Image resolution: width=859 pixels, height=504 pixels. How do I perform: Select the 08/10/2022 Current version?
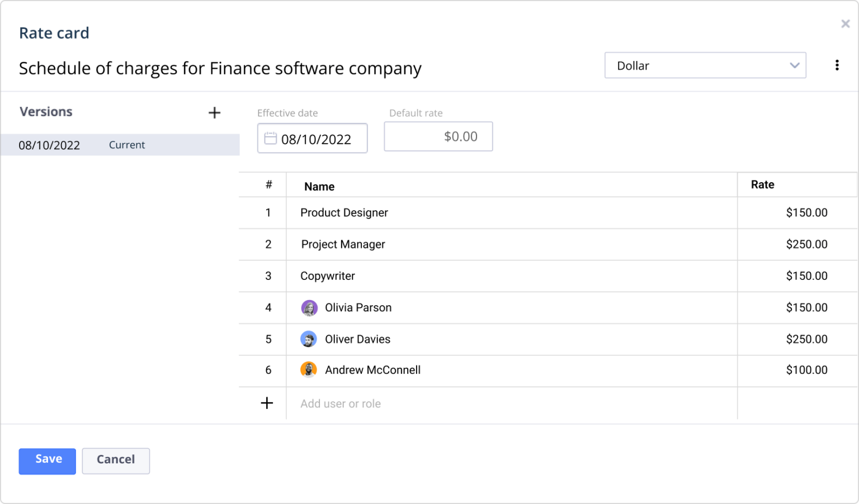120,145
